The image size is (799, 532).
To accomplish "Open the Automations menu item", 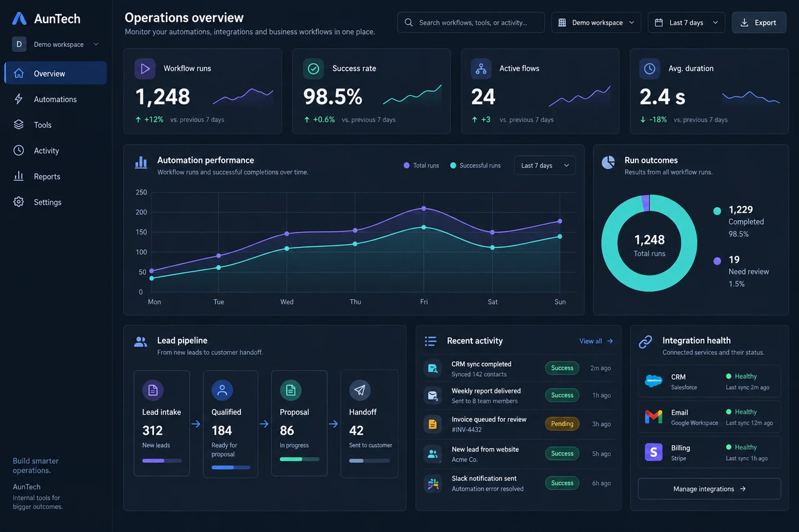I will tap(56, 99).
